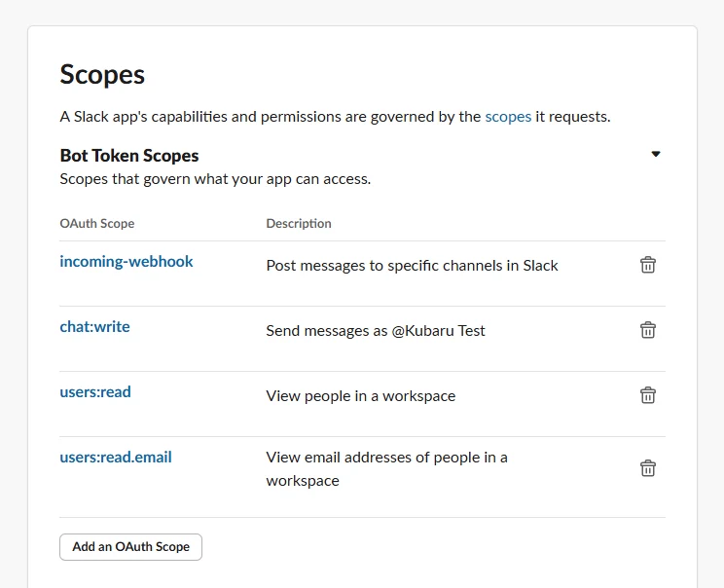Open the users:read.email scope link
724x588 pixels.
116,458
